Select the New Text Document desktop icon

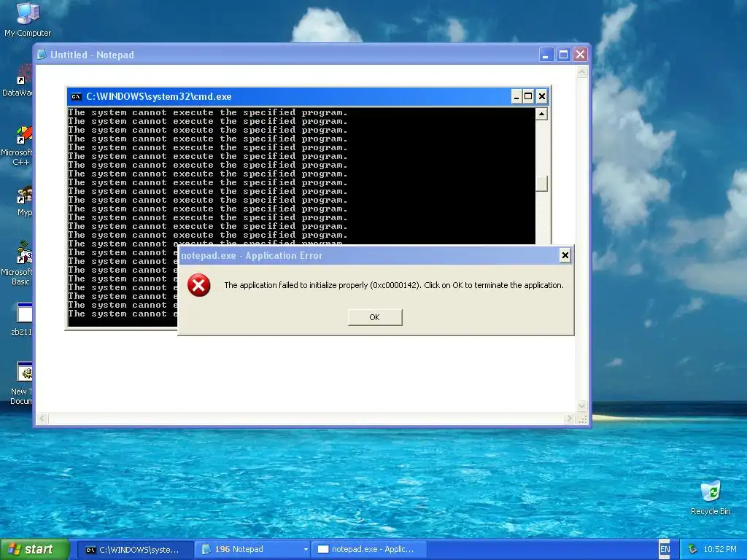[x=22, y=384]
